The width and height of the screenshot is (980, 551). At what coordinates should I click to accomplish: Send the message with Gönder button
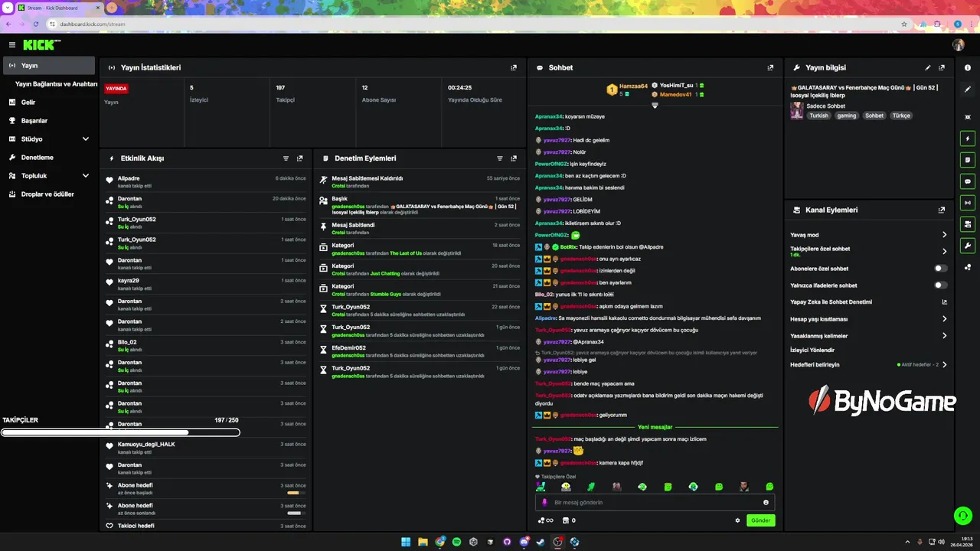(x=760, y=520)
